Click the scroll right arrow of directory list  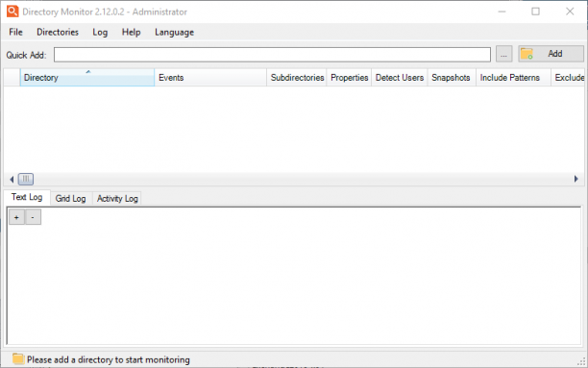pos(576,179)
